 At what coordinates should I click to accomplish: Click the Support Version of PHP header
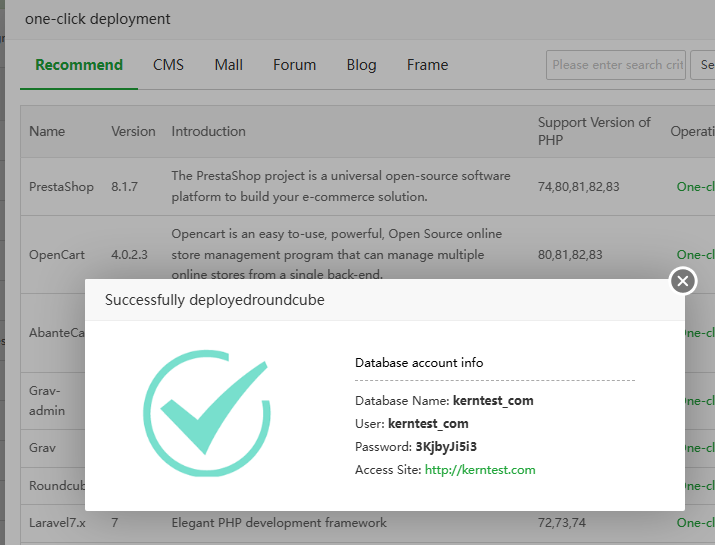point(594,131)
